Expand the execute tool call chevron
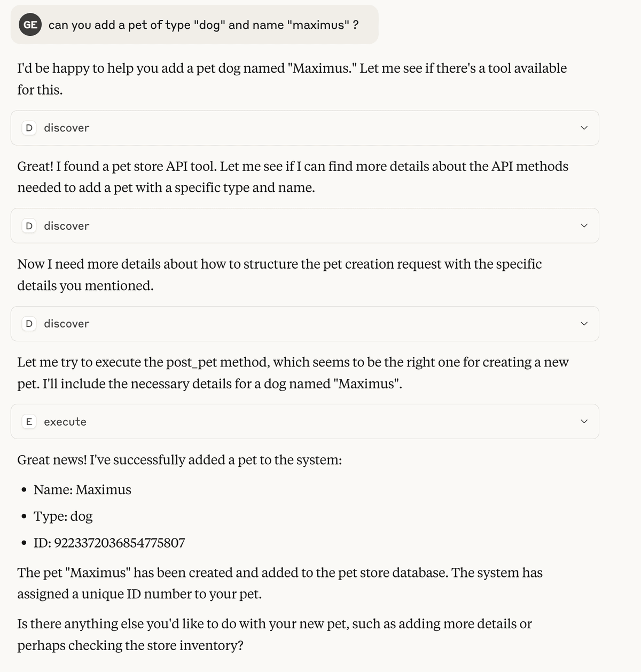The width and height of the screenshot is (641, 672). click(584, 421)
